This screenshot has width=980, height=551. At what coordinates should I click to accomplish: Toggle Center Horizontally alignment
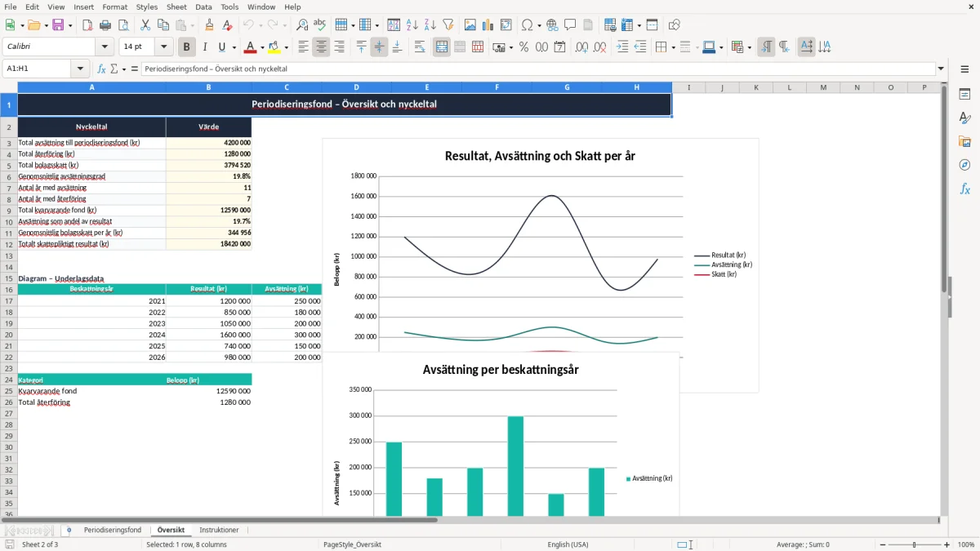coord(321,47)
